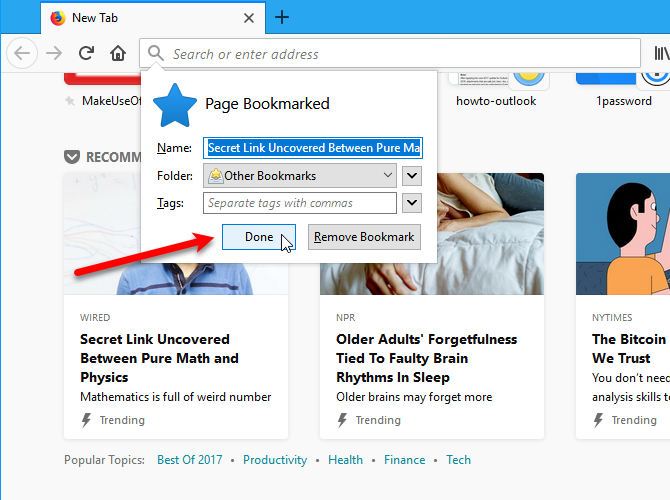
Task: Reload the page with the refresh icon
Action: pos(86,53)
